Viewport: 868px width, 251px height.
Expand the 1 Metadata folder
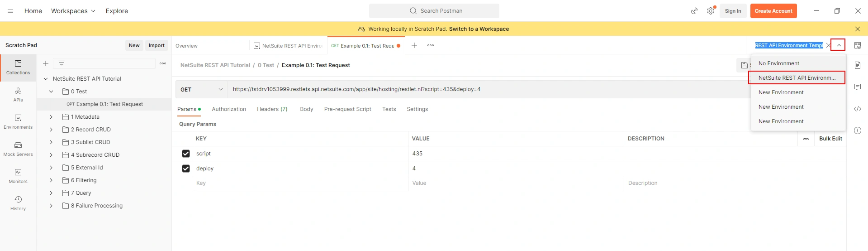tap(51, 117)
